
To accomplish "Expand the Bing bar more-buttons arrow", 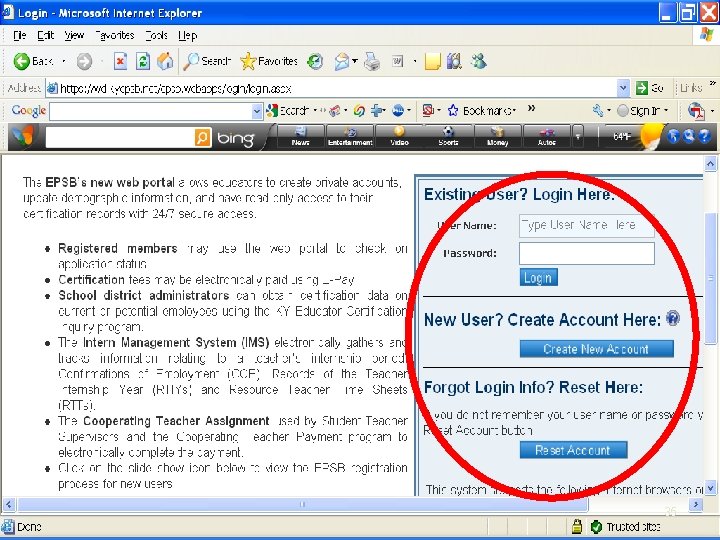I will (x=578, y=136).
